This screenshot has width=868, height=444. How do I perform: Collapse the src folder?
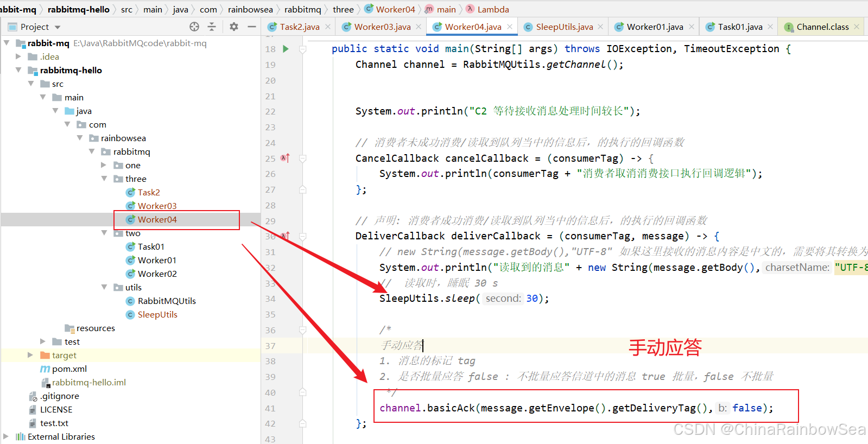pos(31,83)
